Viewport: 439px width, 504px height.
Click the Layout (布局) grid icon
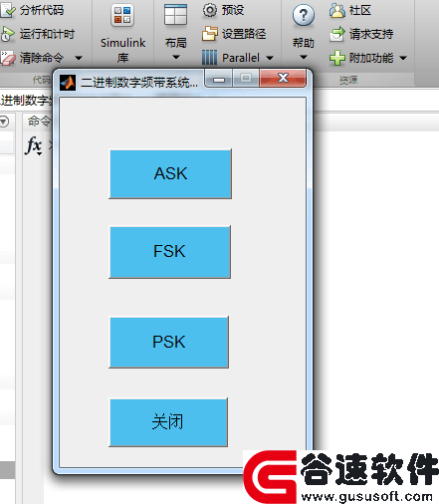(175, 15)
